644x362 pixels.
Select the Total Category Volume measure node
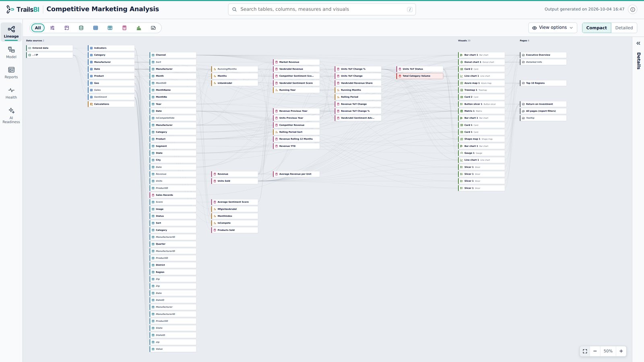(x=420, y=76)
